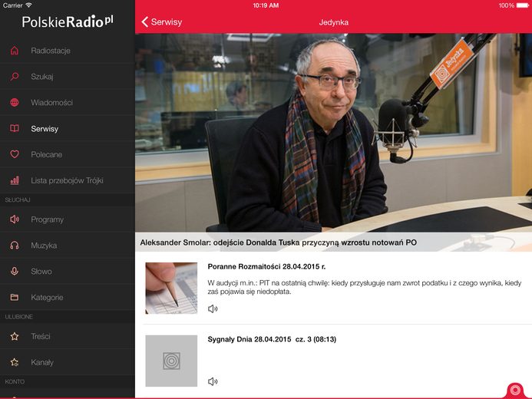This screenshot has height=399, width=532.
Task: Open the Aleksander Smolar headline article
Action: (278, 242)
